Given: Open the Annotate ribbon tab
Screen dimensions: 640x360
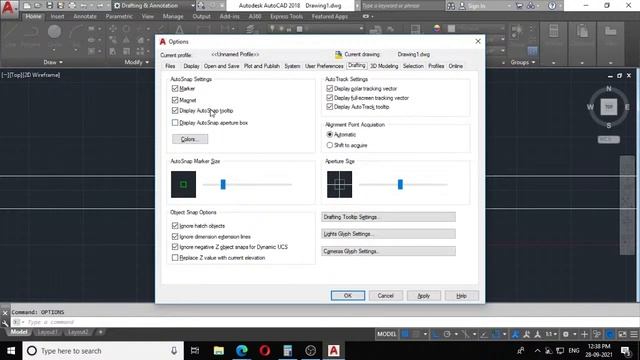Looking at the screenshot, I should pos(85,16).
